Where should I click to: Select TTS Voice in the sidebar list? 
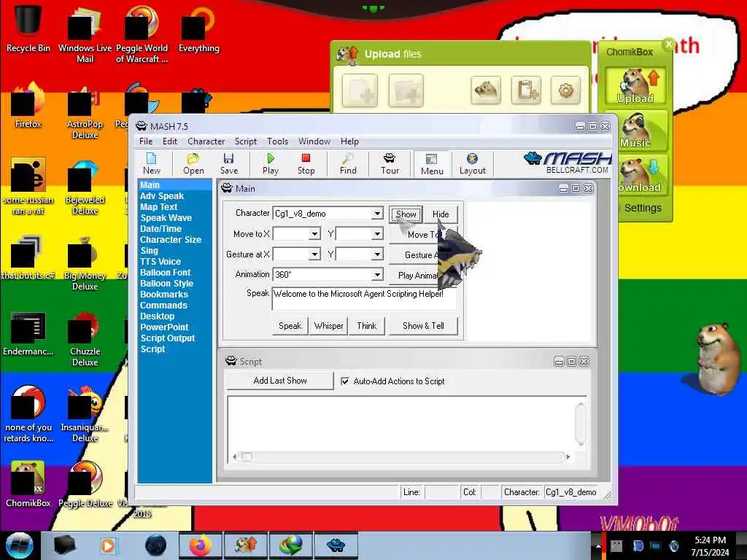160,262
